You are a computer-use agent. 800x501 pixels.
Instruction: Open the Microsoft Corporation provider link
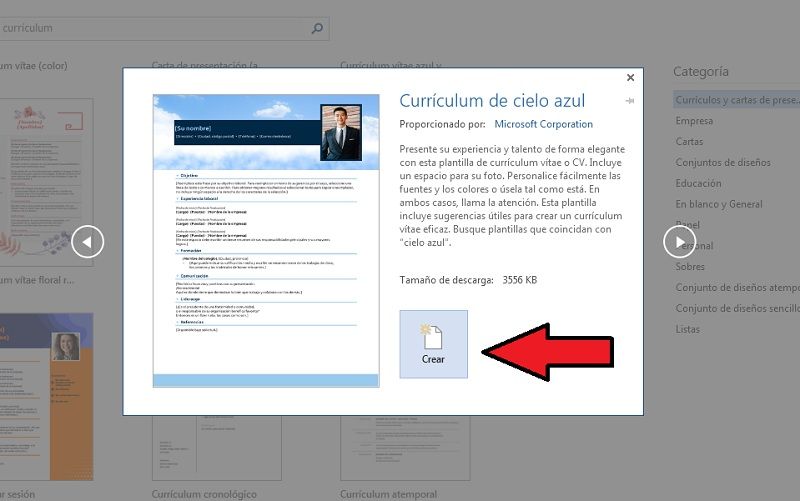543,124
